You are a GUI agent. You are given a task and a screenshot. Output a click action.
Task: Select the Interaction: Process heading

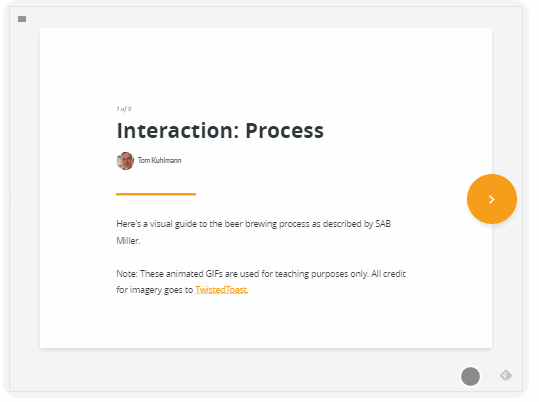point(220,131)
